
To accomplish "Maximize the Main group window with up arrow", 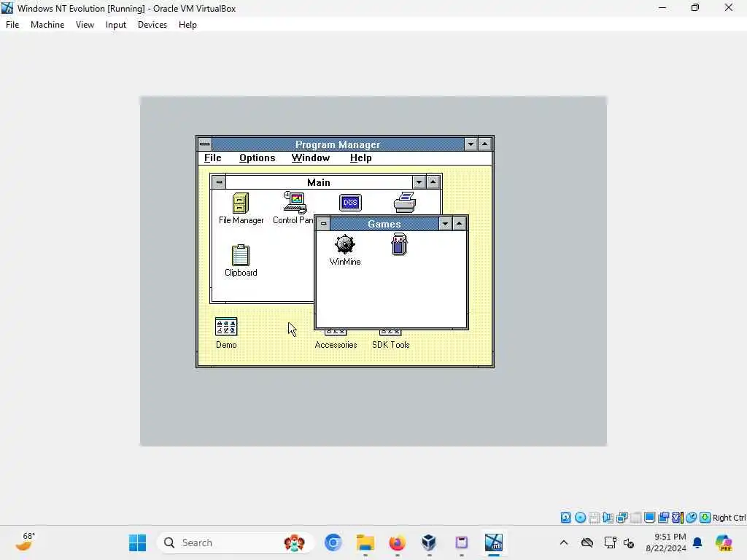I will pos(433,182).
